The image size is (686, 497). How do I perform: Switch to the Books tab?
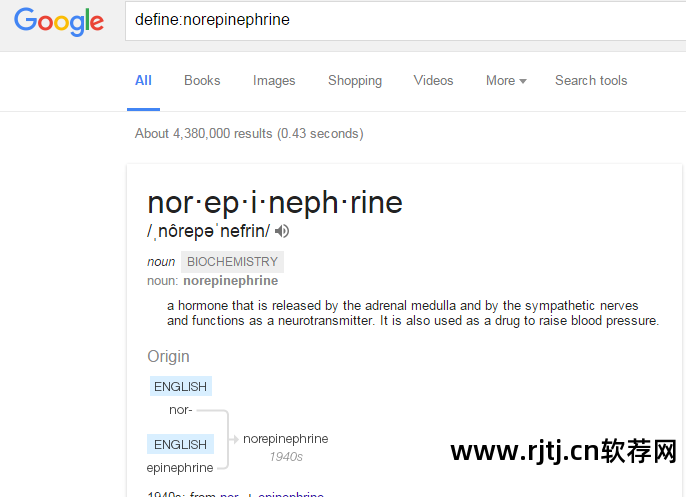coord(202,80)
